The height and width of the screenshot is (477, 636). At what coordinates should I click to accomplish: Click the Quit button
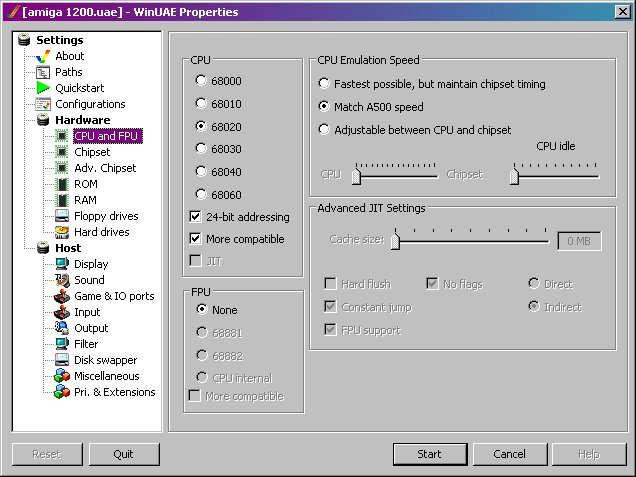coord(124,454)
